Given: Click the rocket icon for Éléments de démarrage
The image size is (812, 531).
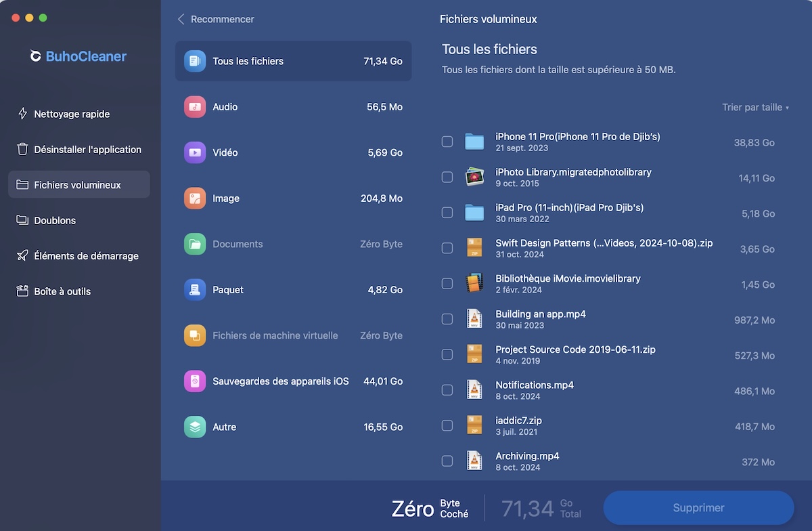Looking at the screenshot, I should (x=22, y=256).
